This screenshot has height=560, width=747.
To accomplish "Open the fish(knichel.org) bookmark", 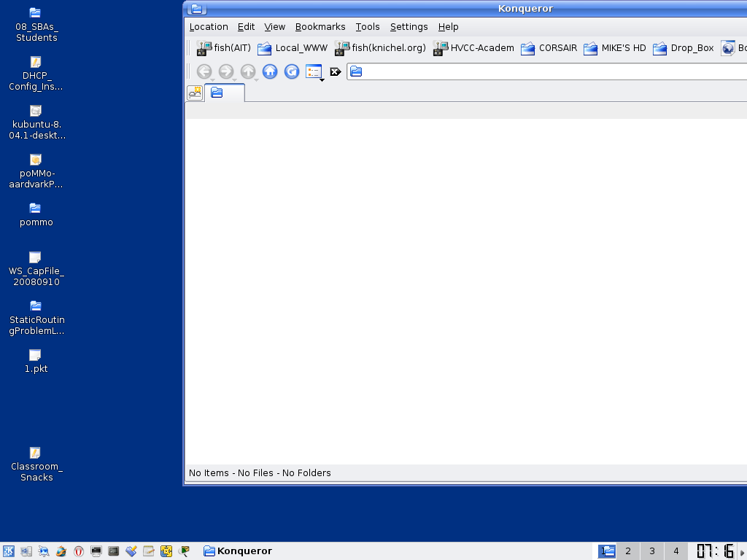I will (x=380, y=48).
